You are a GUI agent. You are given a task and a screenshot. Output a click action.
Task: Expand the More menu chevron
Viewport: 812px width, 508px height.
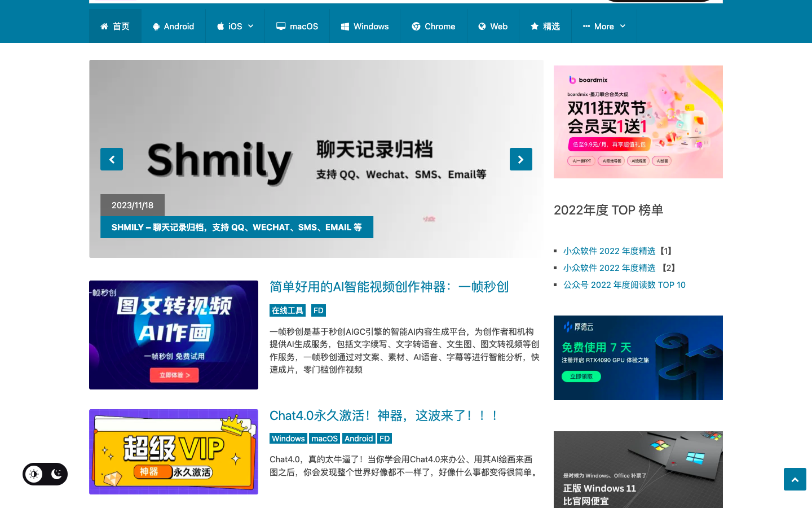click(x=623, y=26)
